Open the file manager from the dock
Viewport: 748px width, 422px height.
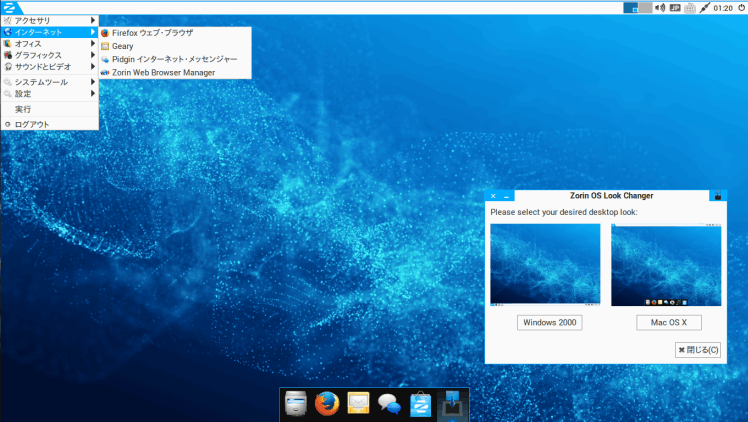(x=296, y=403)
